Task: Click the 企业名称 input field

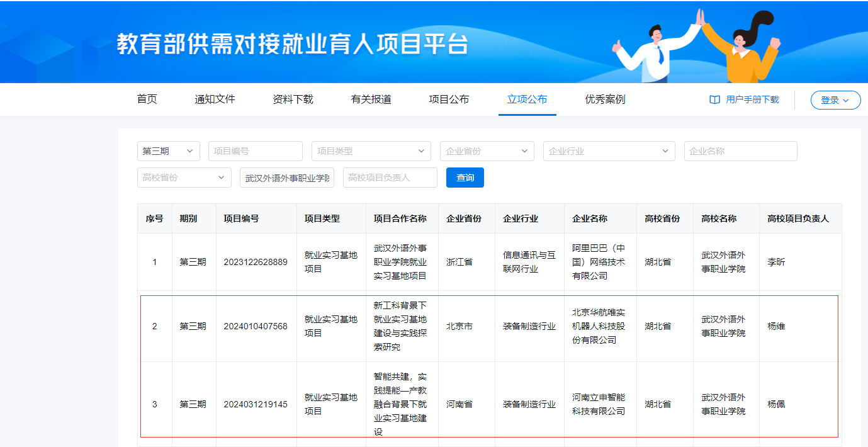Action: [x=741, y=151]
